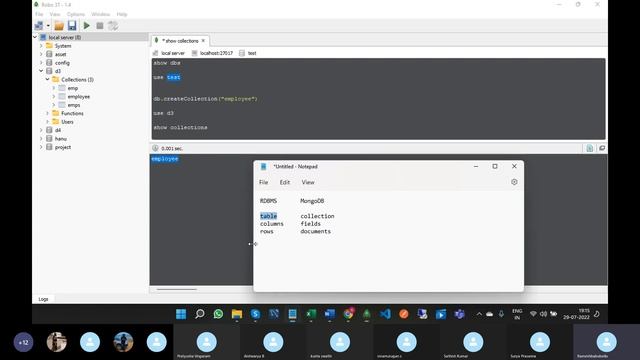Expand the d4 database node
Screen dimensions: 640x360
[x=41, y=130]
